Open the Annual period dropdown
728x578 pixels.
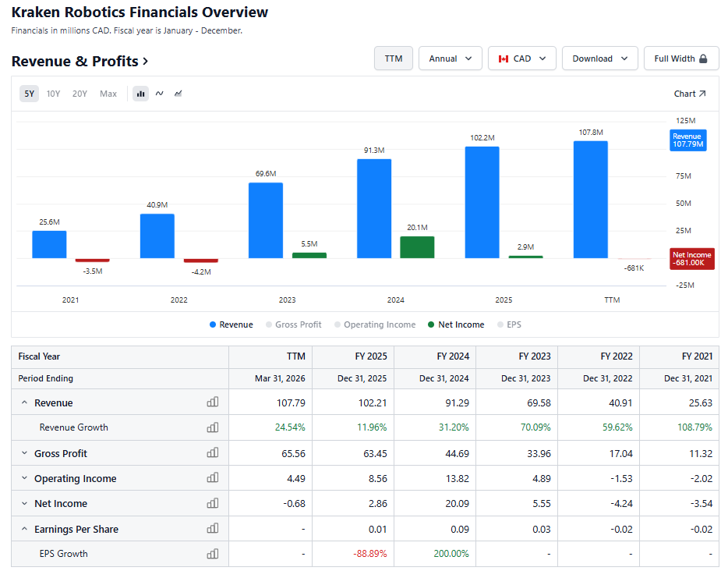[451, 59]
